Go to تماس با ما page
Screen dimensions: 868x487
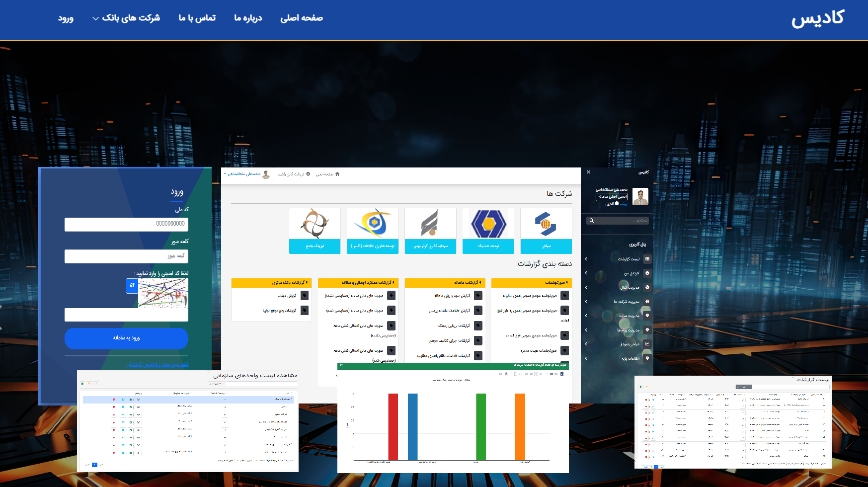pos(197,18)
